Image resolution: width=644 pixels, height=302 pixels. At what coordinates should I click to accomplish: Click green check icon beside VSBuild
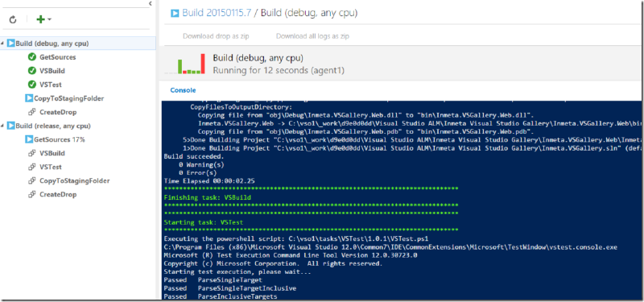pos(31,71)
